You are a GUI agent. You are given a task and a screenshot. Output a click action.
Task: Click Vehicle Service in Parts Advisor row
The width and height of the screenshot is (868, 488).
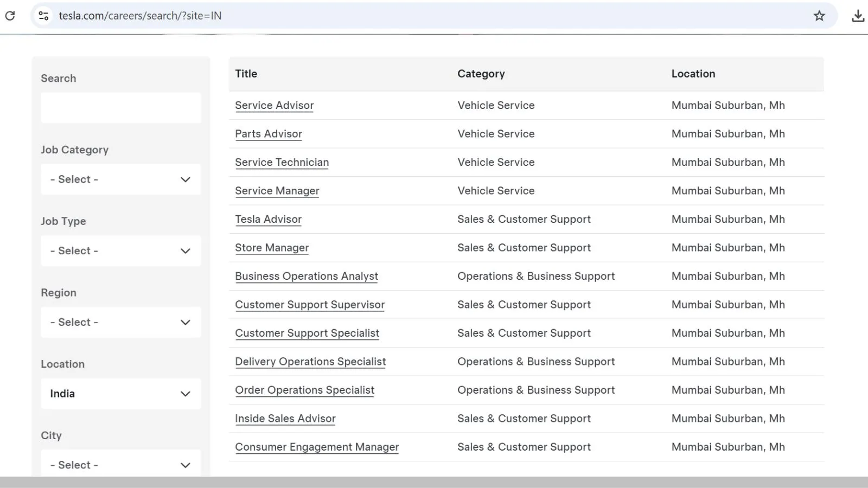pos(496,134)
